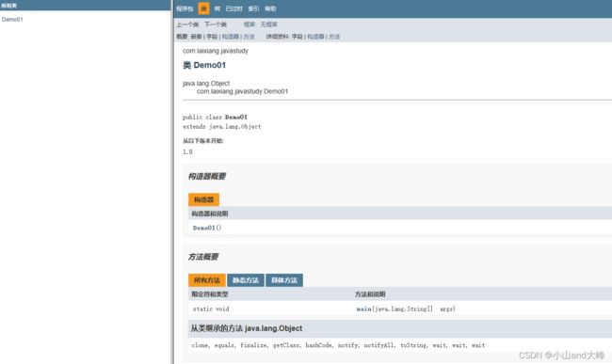Switch to the 具体方法 (Concrete Methods) tab

pos(284,280)
